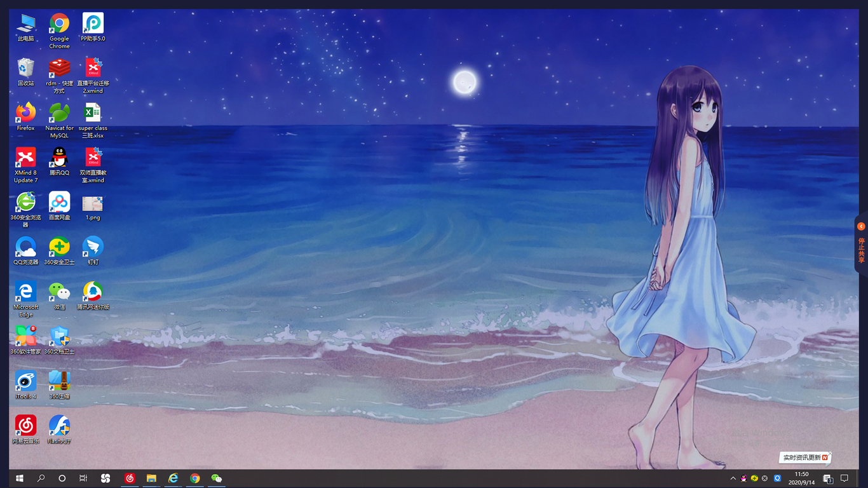This screenshot has height=488, width=868.
Task: Open File Explorer from the taskbar
Action: click(151, 478)
